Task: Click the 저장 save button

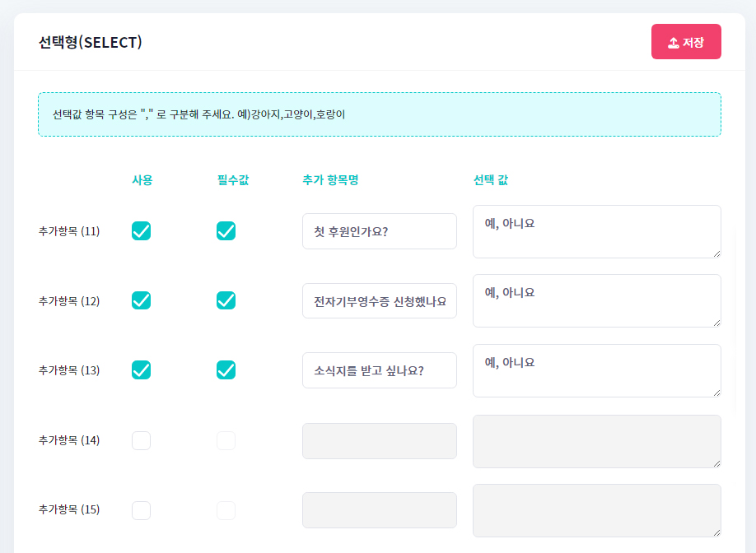Action: 686,42
